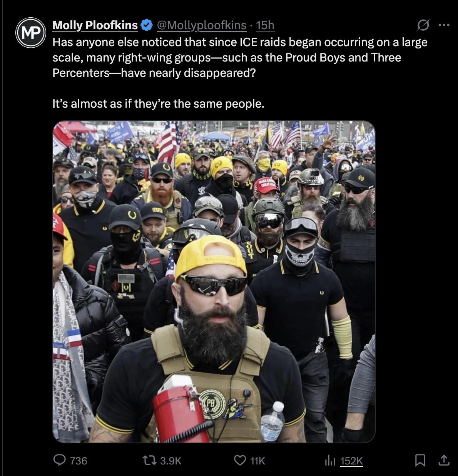Toggle bookmark on this post
Screen dimensions: 458x476
[x=421, y=461]
